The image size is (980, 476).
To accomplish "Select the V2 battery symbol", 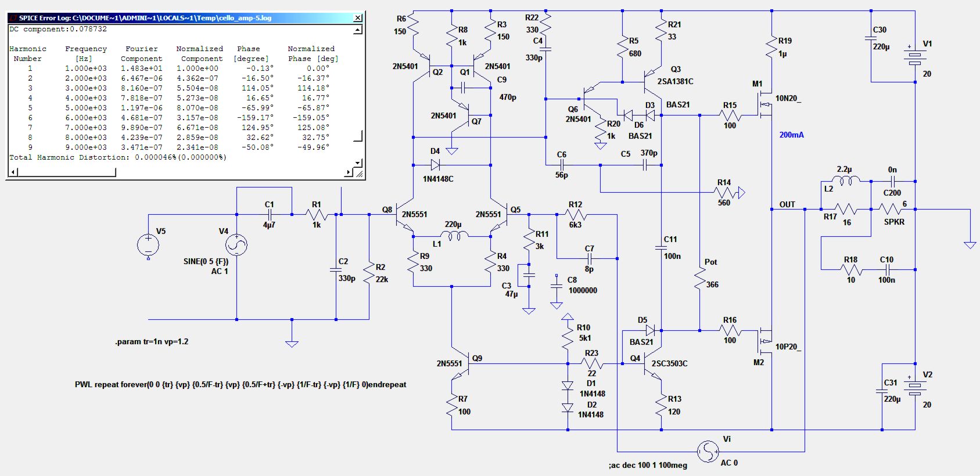I will (x=915, y=386).
